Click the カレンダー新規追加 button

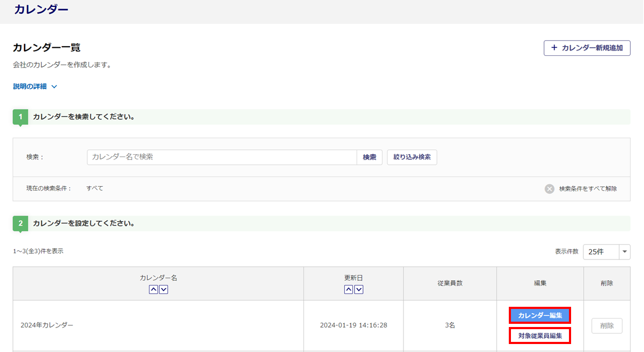pyautogui.click(x=587, y=48)
